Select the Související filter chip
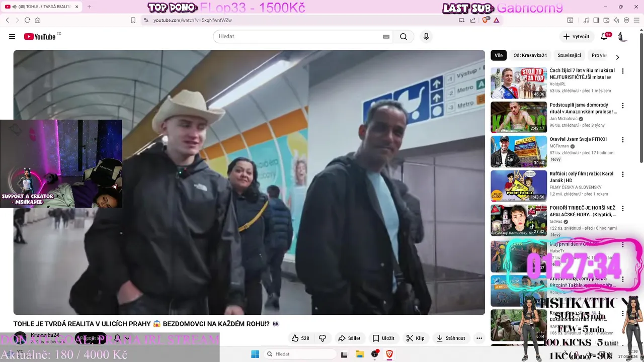Image resolution: width=644 pixels, height=362 pixels. click(x=569, y=55)
